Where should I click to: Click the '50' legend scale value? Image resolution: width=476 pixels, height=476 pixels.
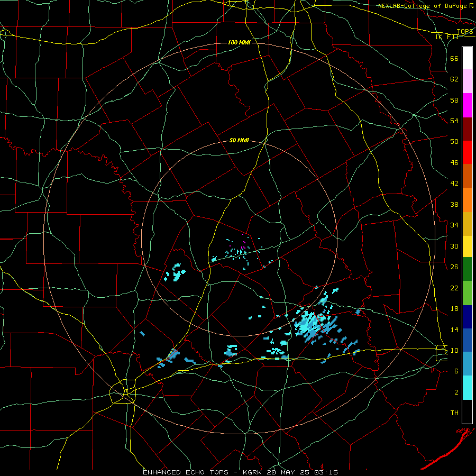(x=454, y=142)
